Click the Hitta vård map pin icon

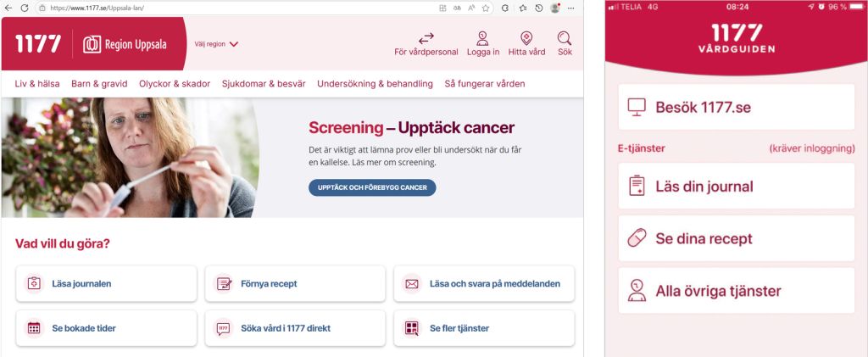click(x=526, y=38)
